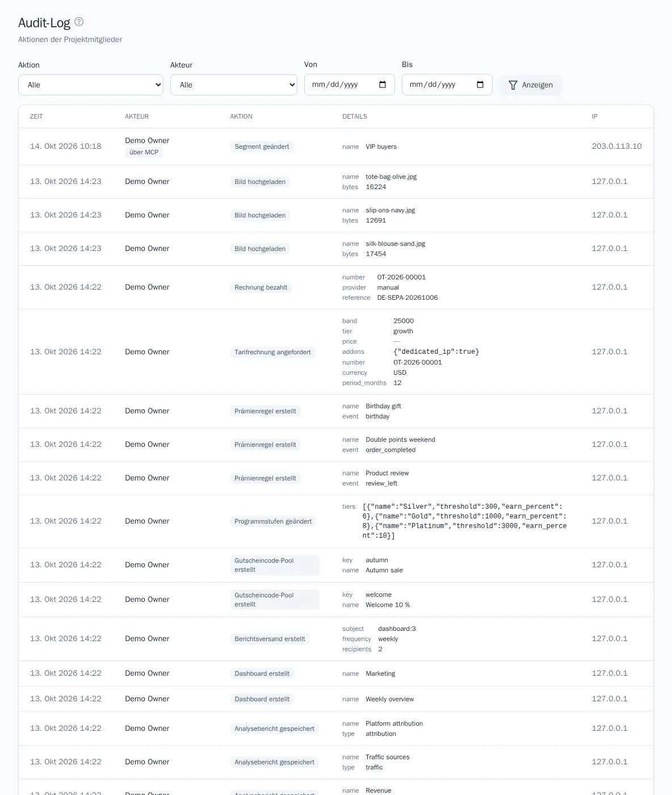
Task: Click the event value review_left
Action: coord(381,483)
